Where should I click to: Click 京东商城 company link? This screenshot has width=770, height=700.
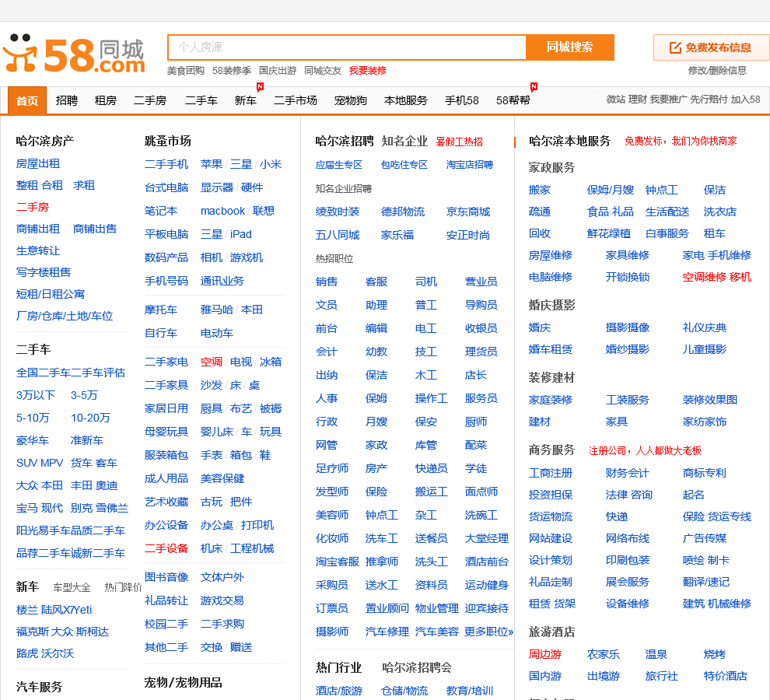(468, 212)
